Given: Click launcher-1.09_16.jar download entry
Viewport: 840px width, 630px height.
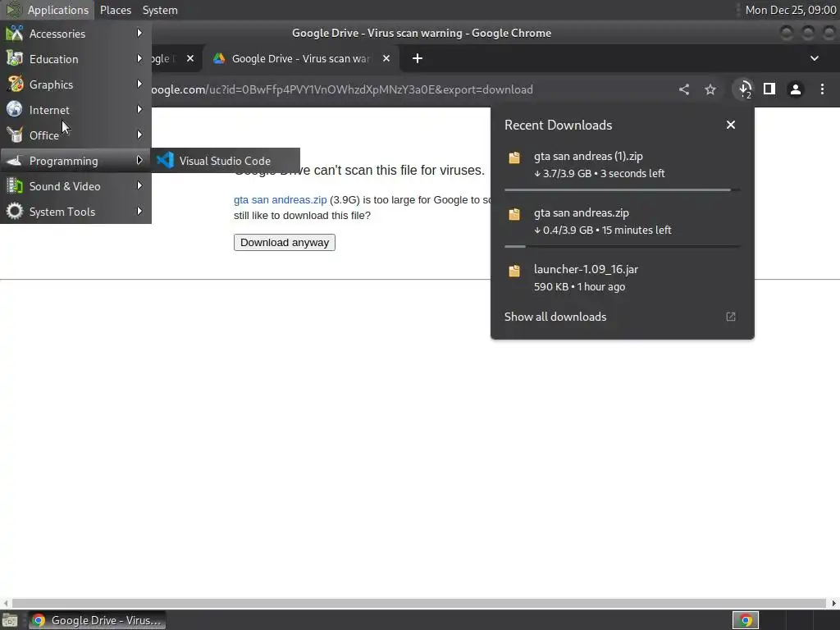Looking at the screenshot, I should (623, 277).
